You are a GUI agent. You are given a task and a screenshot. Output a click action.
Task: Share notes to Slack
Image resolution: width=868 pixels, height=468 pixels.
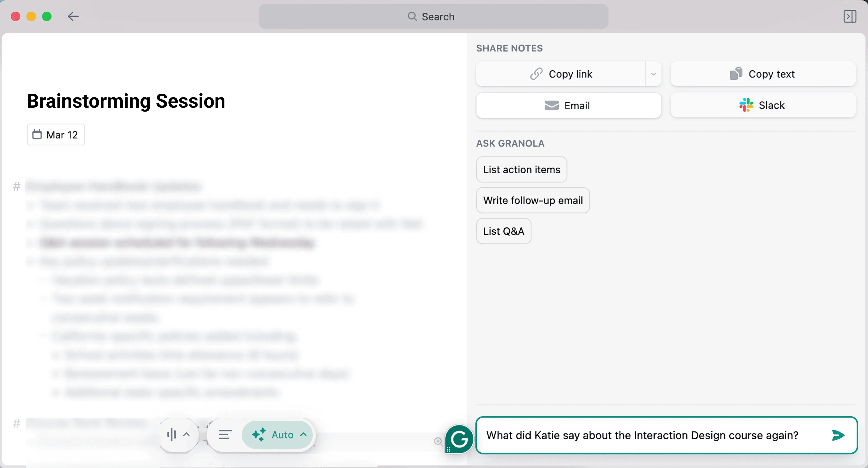click(763, 105)
